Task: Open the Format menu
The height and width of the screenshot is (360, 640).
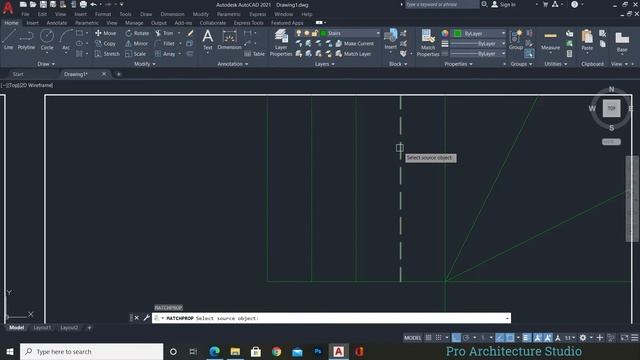Action: (x=103, y=14)
